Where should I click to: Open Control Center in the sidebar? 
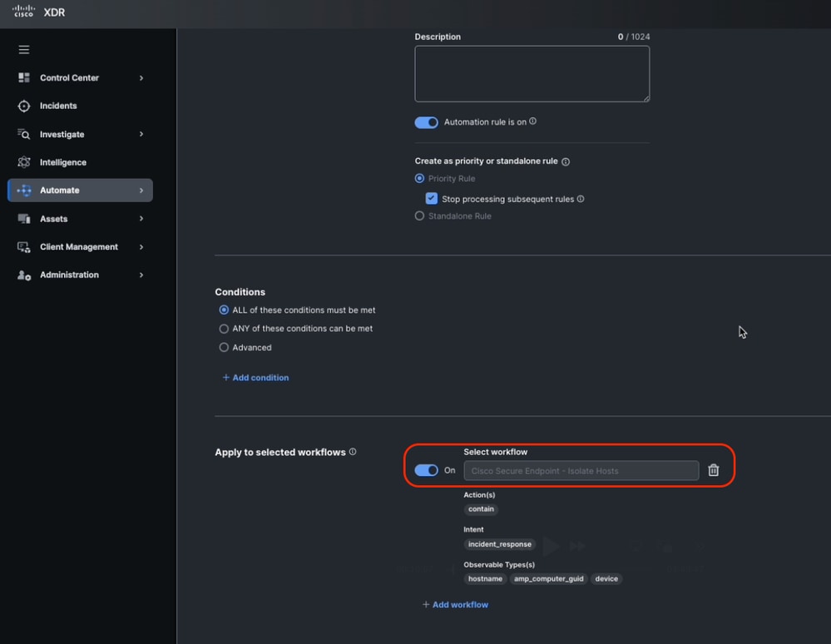point(80,78)
